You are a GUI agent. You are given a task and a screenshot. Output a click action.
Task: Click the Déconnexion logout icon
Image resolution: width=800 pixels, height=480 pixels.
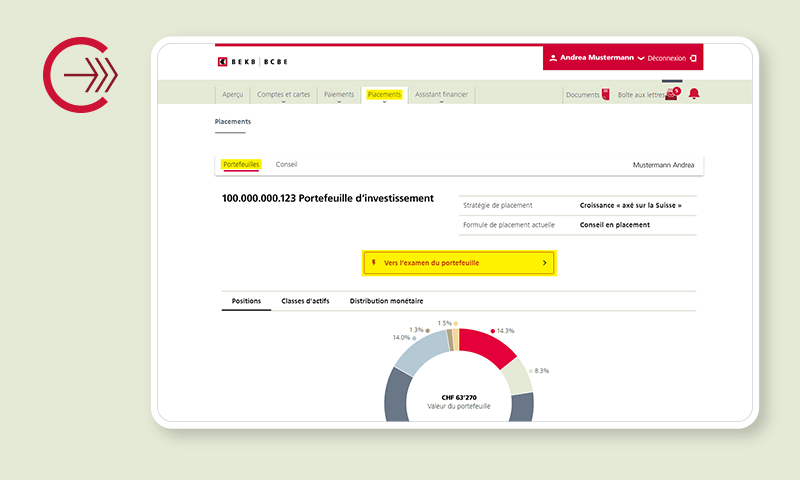click(x=693, y=59)
